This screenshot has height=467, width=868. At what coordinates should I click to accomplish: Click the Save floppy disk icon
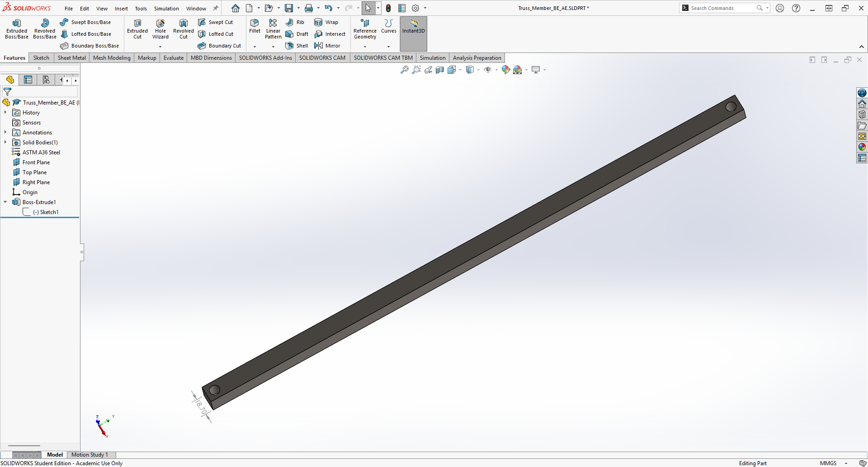tap(289, 8)
